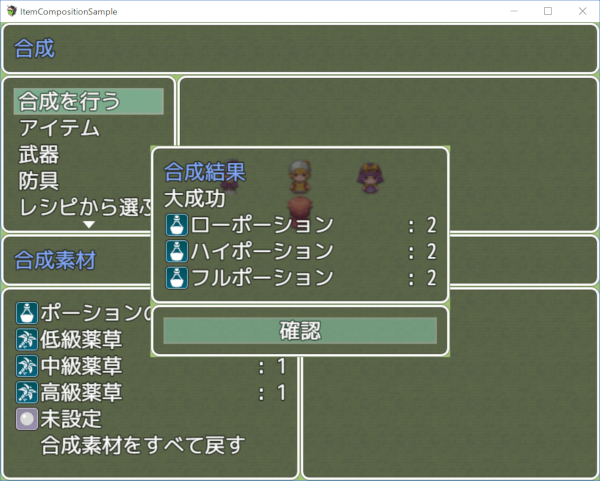Minimize the ItemCompositionSample window
The image size is (600, 481).
(x=514, y=11)
